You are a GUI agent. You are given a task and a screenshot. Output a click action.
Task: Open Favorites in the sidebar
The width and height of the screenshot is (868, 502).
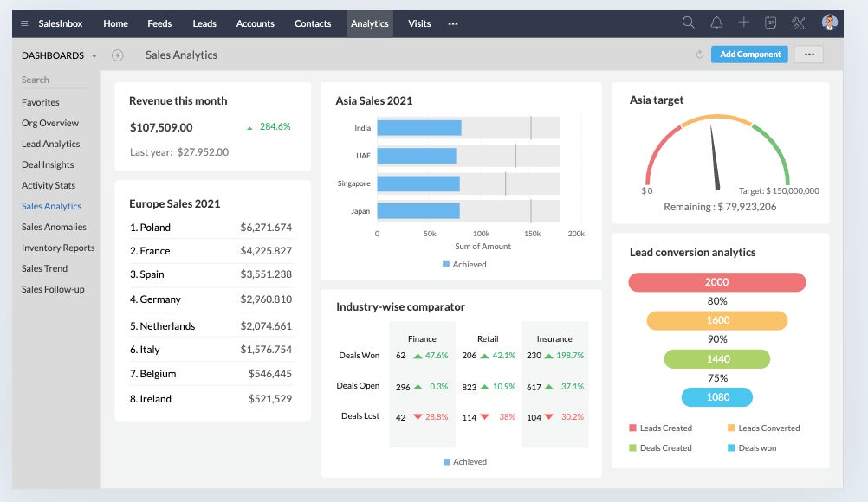coord(41,102)
